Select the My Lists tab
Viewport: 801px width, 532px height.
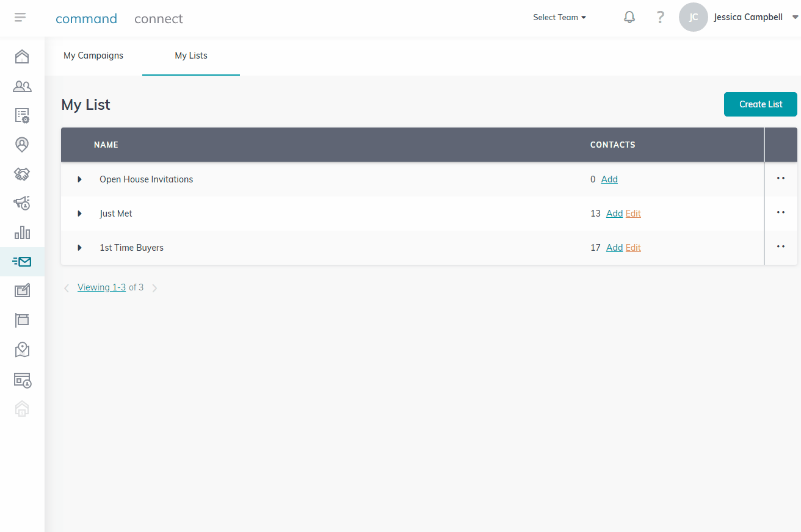pyautogui.click(x=191, y=56)
